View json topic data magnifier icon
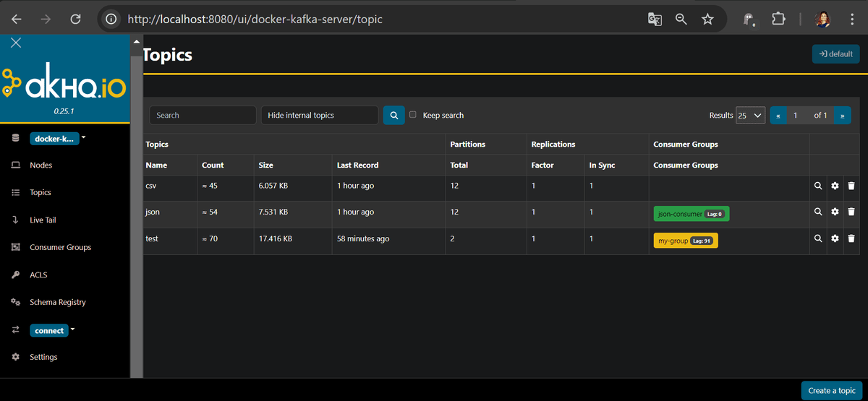The height and width of the screenshot is (401, 868). coord(818,212)
